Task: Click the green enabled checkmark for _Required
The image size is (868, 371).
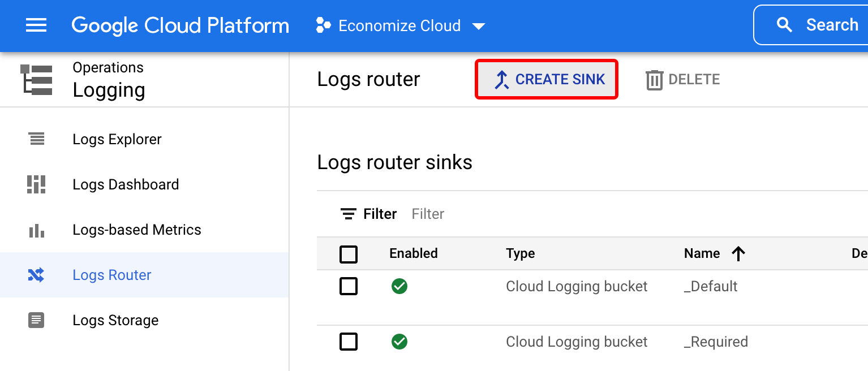Action: [399, 342]
